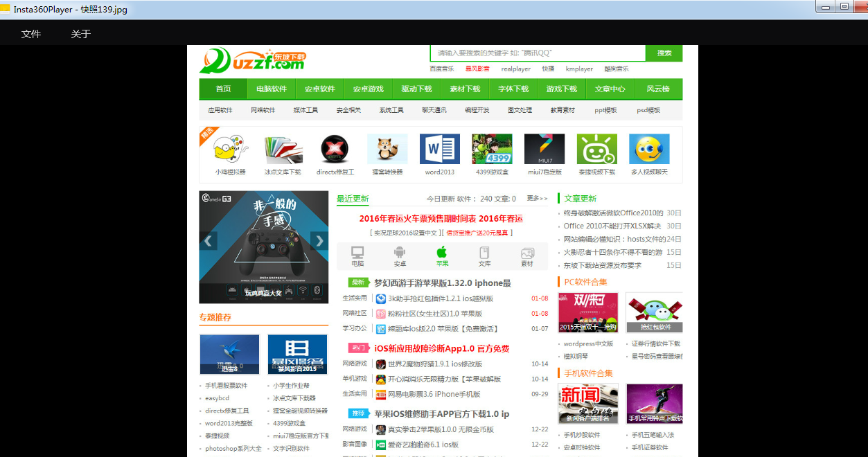The width and height of the screenshot is (868, 457).
Task: Show previous banner slide arrow
Action: (208, 241)
